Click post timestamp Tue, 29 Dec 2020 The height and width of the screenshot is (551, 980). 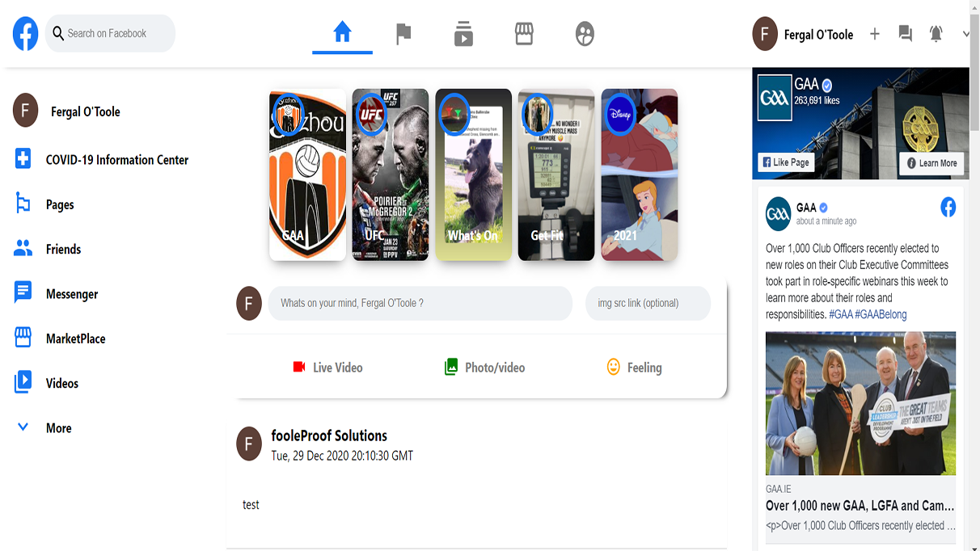tap(342, 456)
